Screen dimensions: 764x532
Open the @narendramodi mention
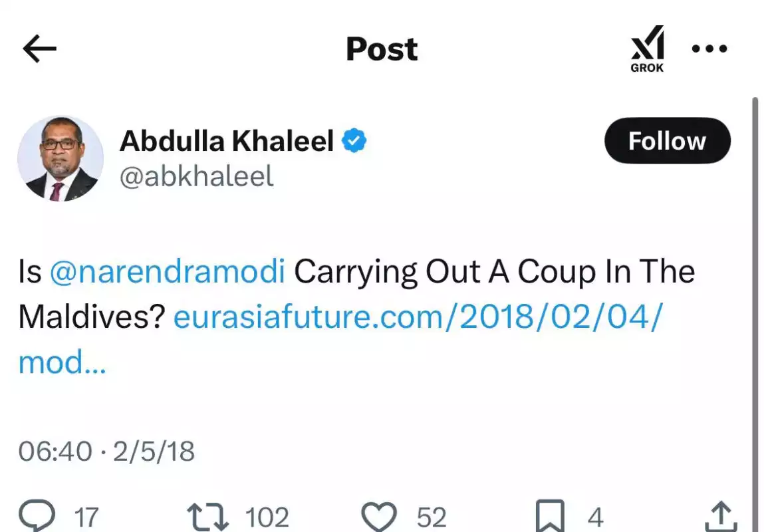(167, 271)
